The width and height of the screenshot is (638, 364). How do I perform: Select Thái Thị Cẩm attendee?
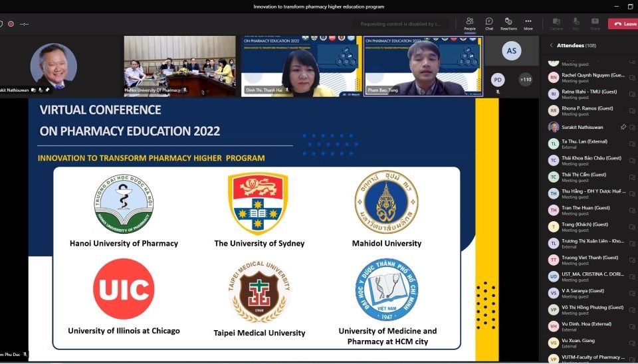point(589,177)
